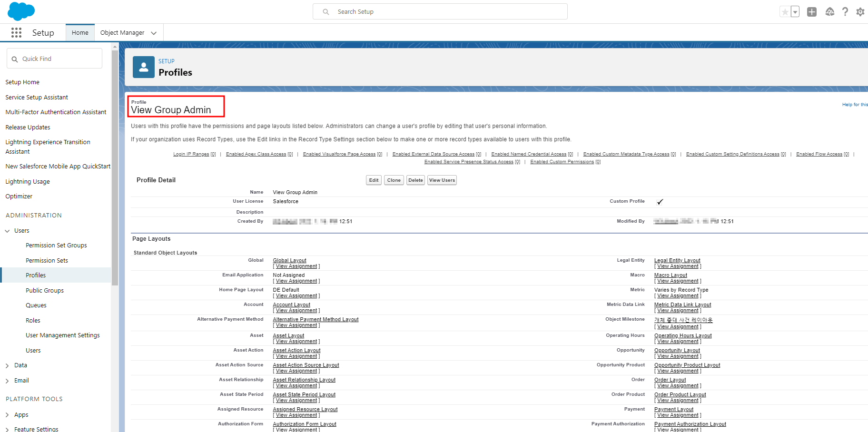Click the Search Setup magnifier icon
The height and width of the screenshot is (432, 868).
[x=326, y=12]
